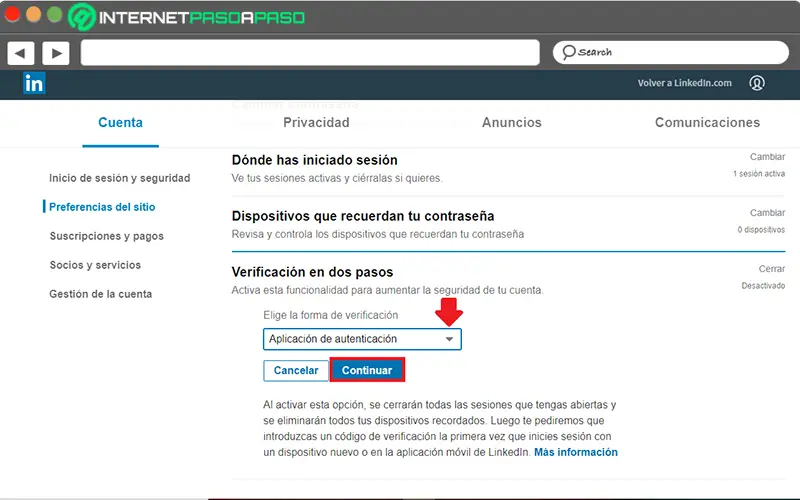Open Gestión de la cuenta section

101,294
